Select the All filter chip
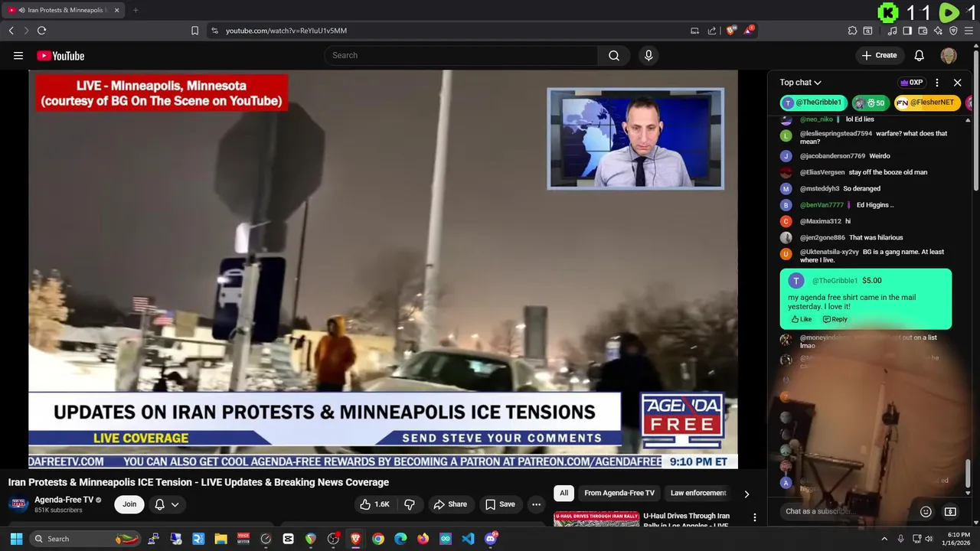 click(563, 493)
